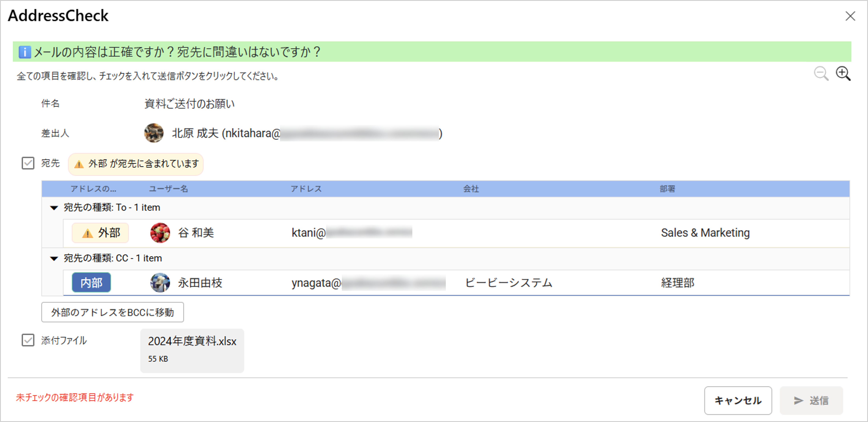Click 永田由枝 avatar picture

click(x=160, y=282)
